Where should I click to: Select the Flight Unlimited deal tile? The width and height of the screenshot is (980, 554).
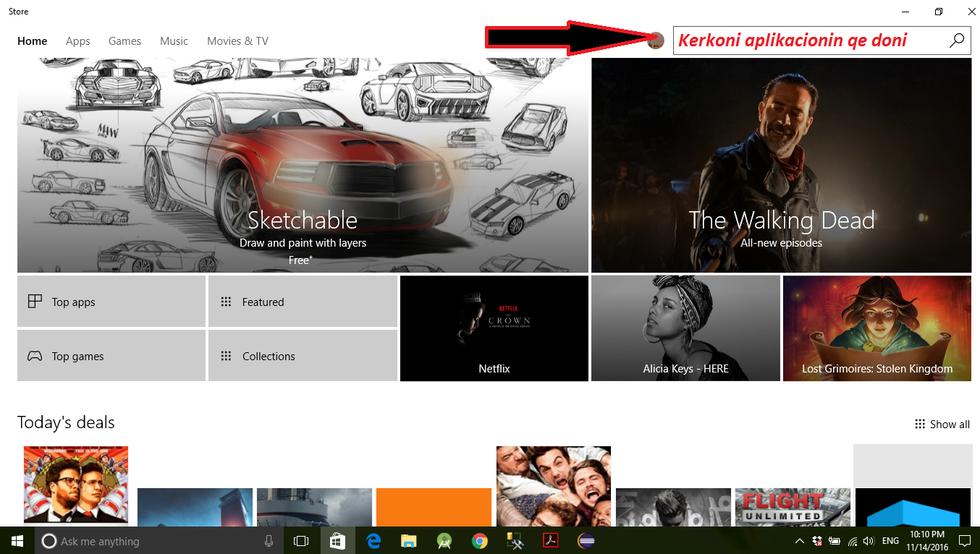[x=793, y=507]
